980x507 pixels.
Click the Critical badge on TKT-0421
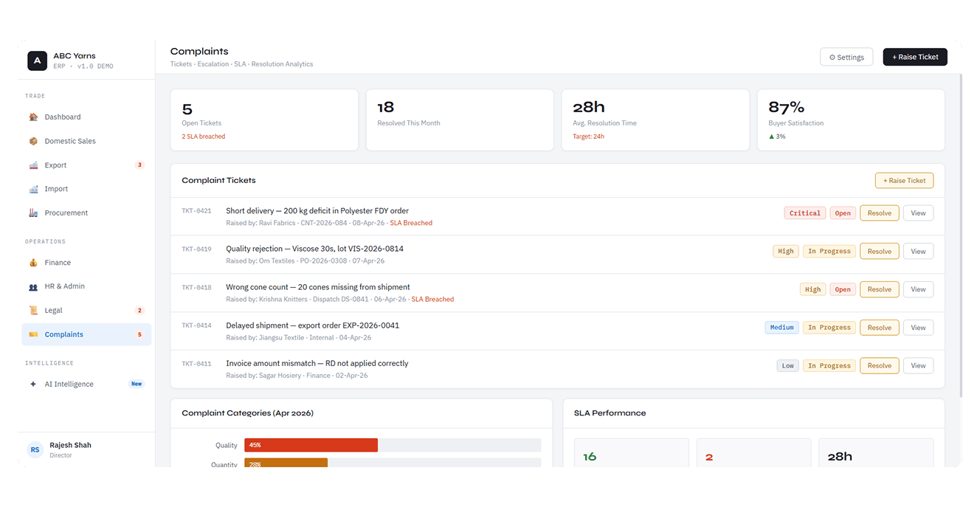(805, 213)
